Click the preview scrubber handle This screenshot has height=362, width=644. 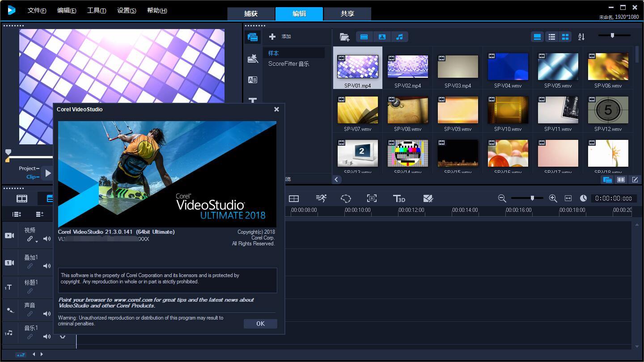[8, 152]
